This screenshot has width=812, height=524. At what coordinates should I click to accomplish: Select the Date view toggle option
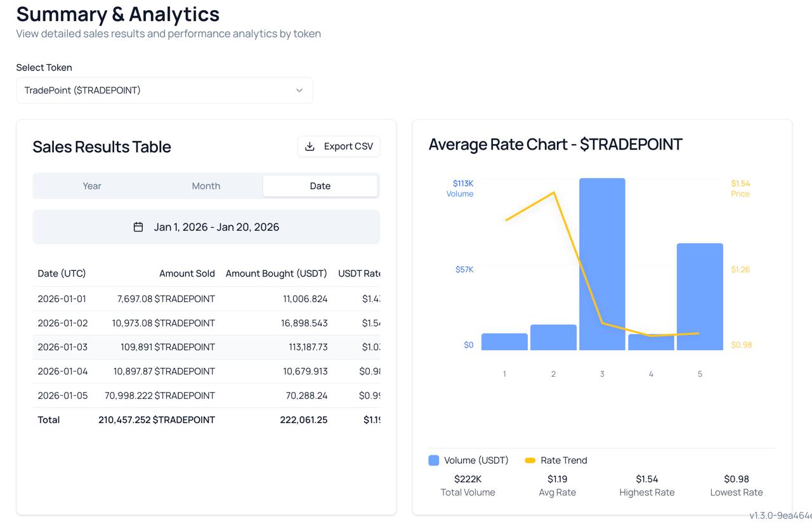[320, 185]
